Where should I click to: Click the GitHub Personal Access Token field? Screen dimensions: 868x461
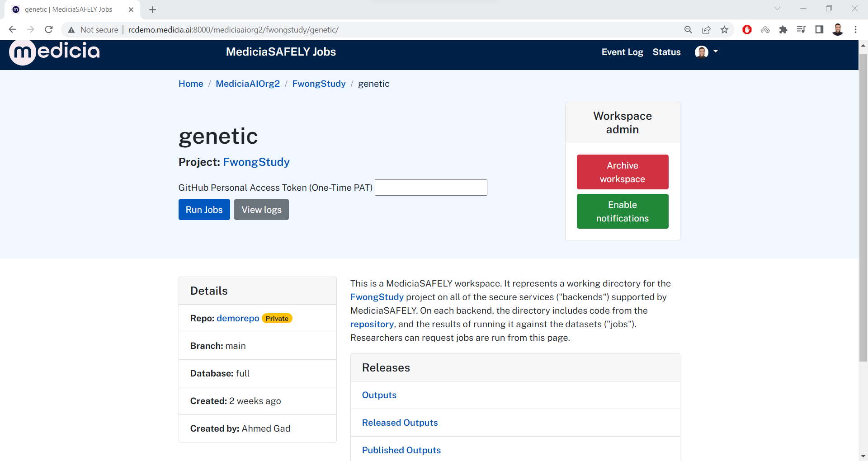pos(431,188)
